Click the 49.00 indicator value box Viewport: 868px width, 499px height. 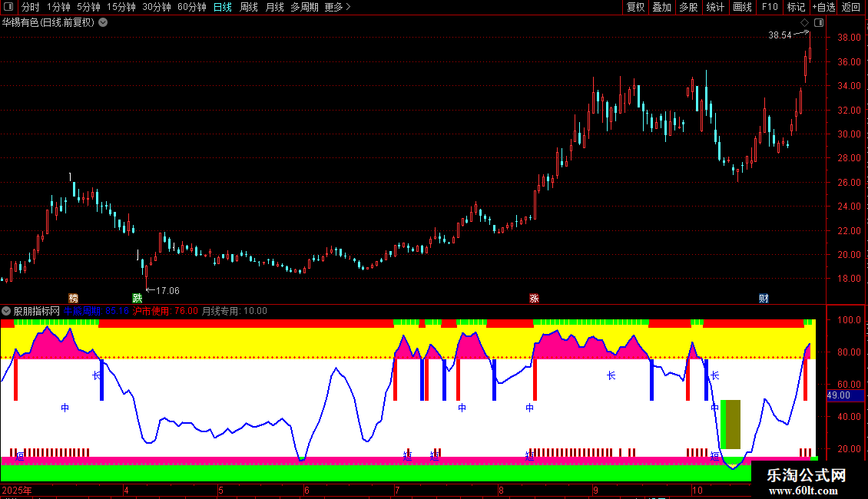click(845, 395)
